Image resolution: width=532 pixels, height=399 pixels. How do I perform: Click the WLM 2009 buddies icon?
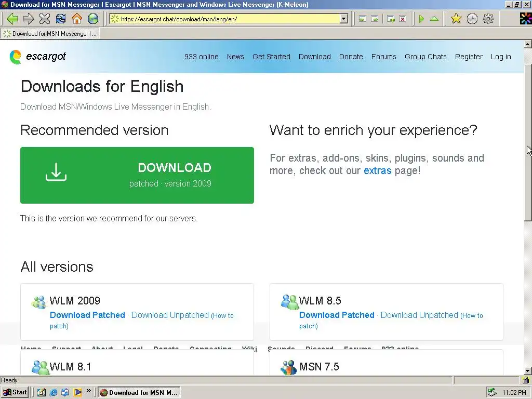39,302
